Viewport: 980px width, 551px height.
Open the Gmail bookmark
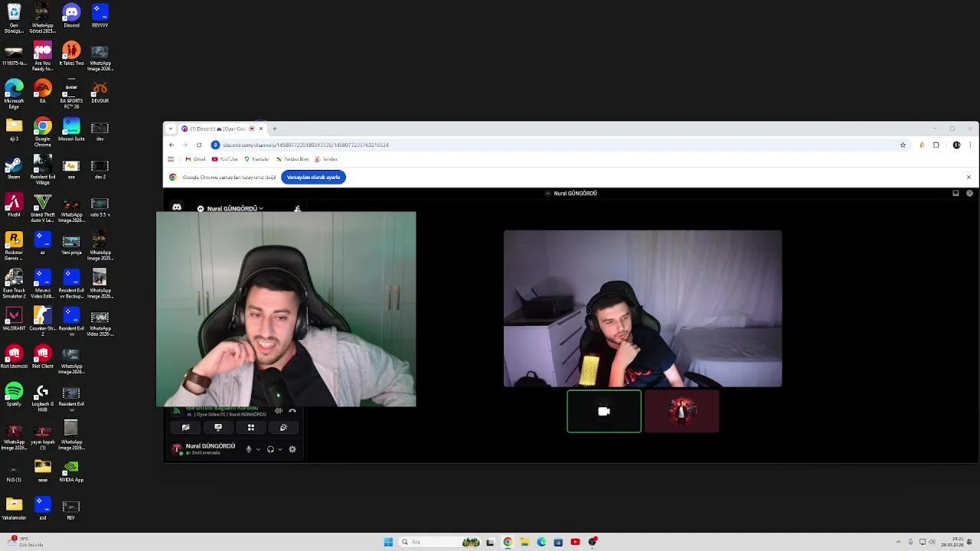[x=195, y=159]
